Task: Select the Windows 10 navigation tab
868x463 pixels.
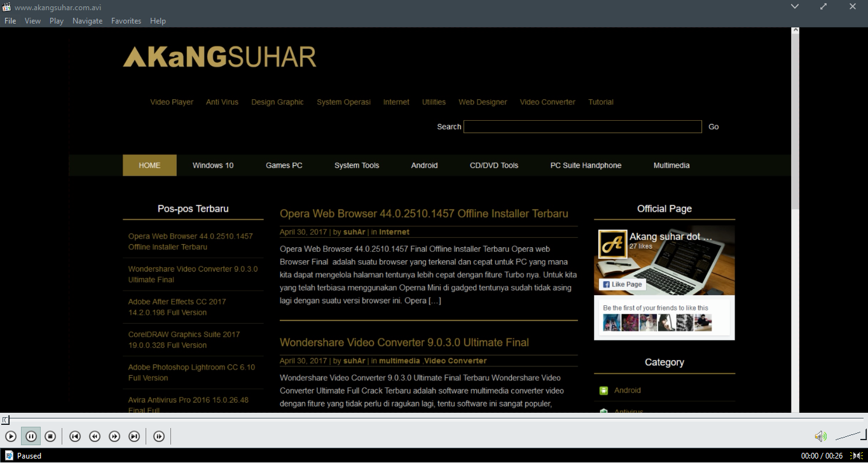Action: click(213, 165)
